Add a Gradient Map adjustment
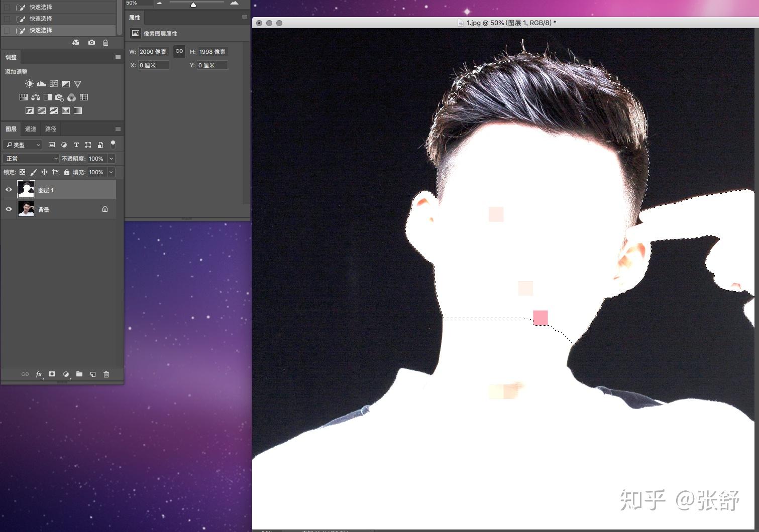This screenshot has height=532, width=759. pos(78,110)
